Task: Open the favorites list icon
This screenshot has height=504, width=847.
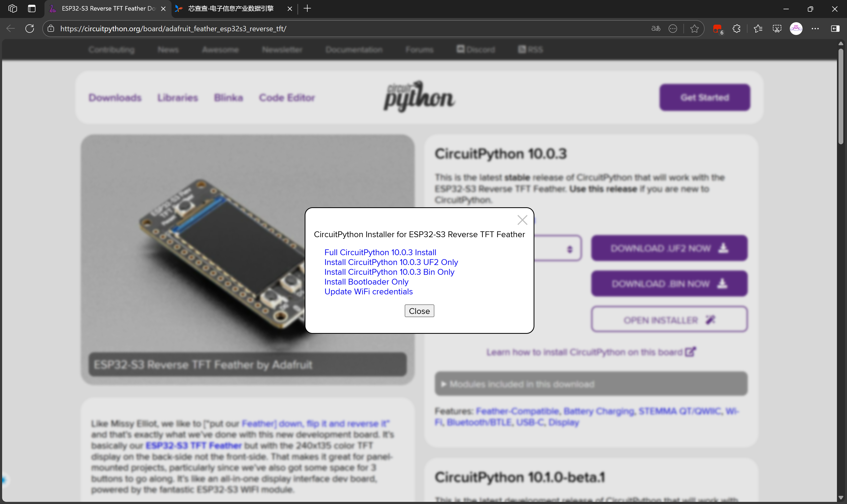Action: (x=758, y=29)
